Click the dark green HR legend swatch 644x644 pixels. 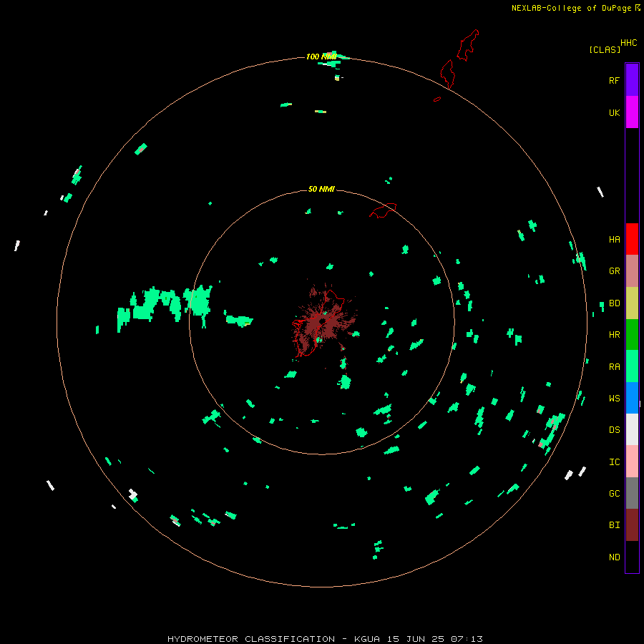(x=632, y=335)
